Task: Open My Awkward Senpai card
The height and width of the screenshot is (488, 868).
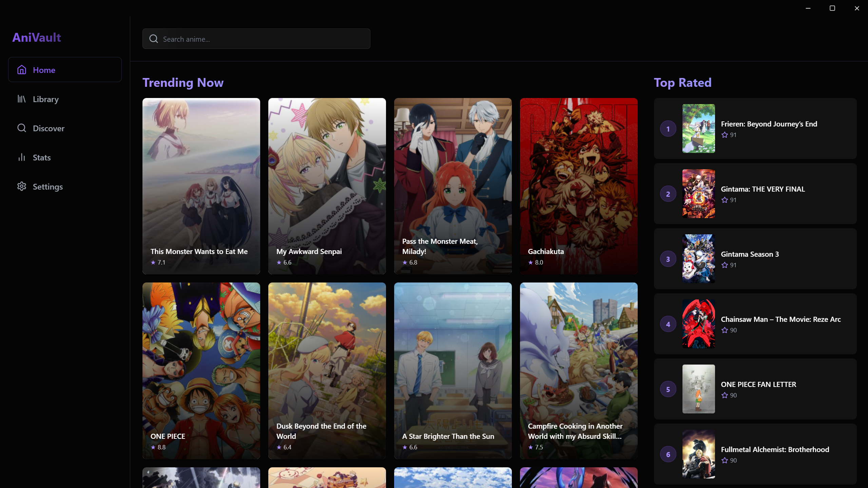Action: (327, 186)
